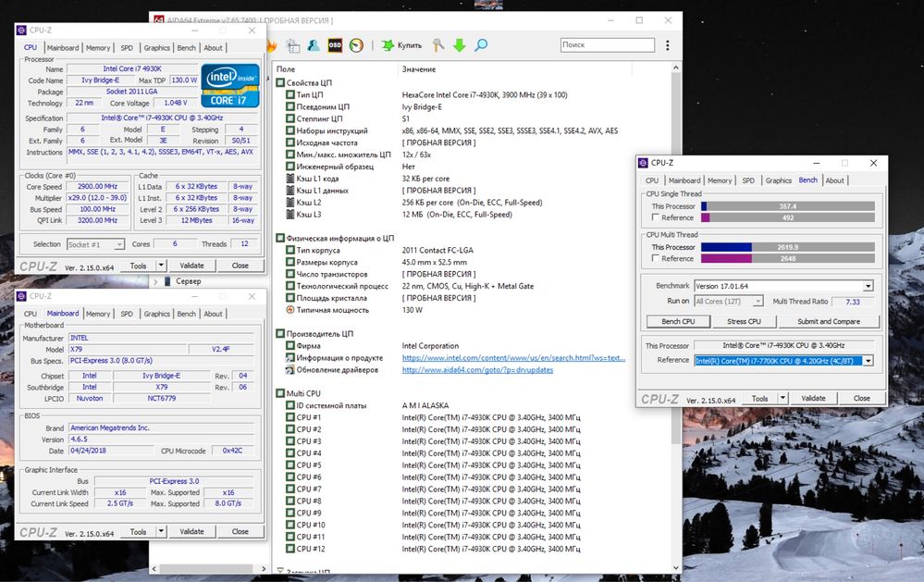Open Tools dropdown arrow in CPU-Z Mainboard window
The width and height of the screenshot is (924, 582).
(161, 531)
